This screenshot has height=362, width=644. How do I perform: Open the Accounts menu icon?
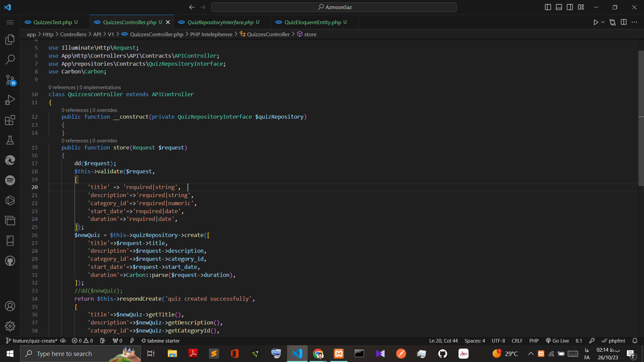10,306
